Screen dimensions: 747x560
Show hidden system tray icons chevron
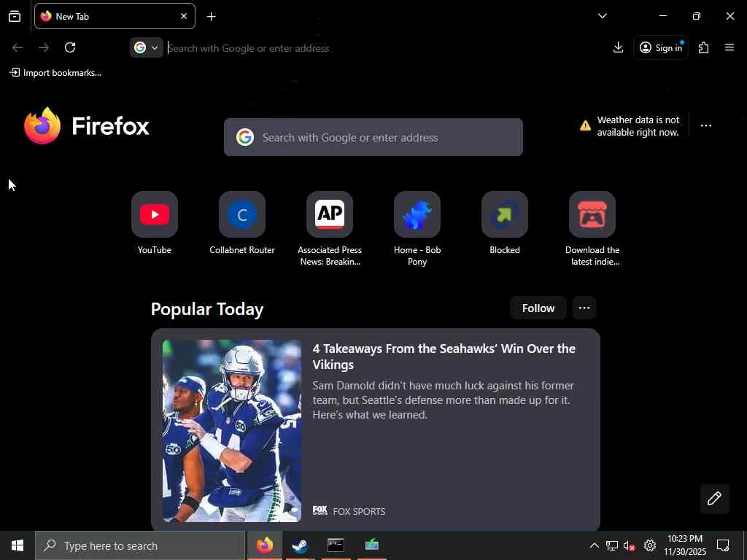[x=594, y=545]
